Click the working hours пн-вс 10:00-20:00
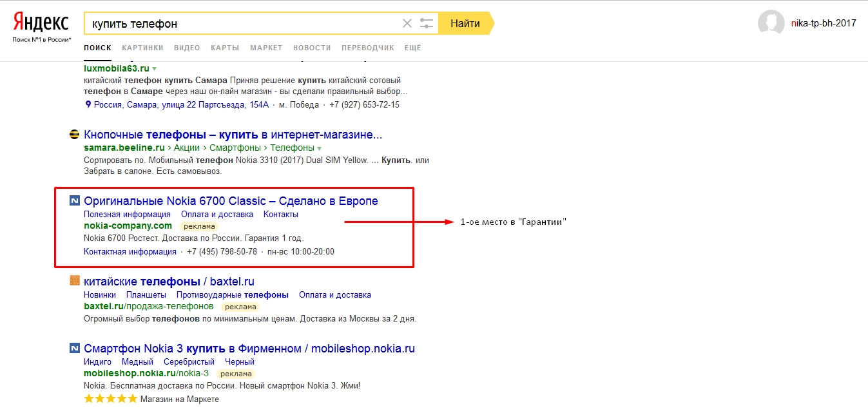The height and width of the screenshot is (413, 868). point(301,251)
